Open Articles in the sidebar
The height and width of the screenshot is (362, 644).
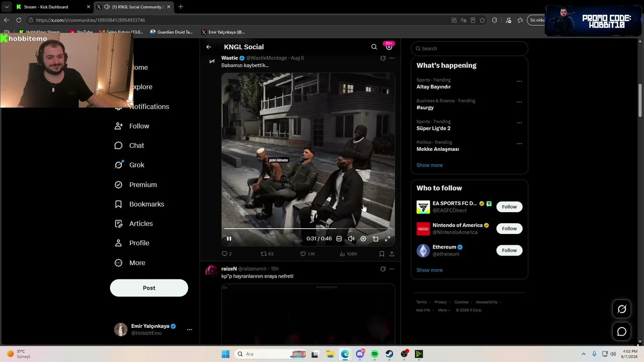pos(134,224)
